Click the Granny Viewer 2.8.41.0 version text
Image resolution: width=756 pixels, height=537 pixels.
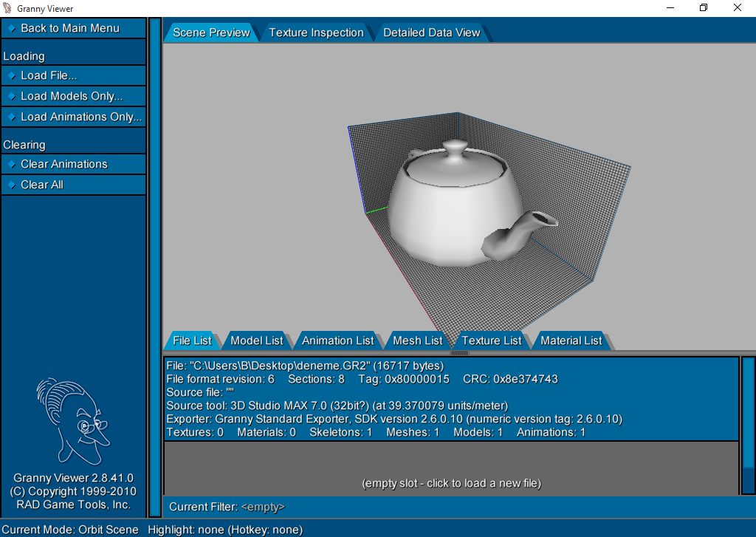[73, 478]
